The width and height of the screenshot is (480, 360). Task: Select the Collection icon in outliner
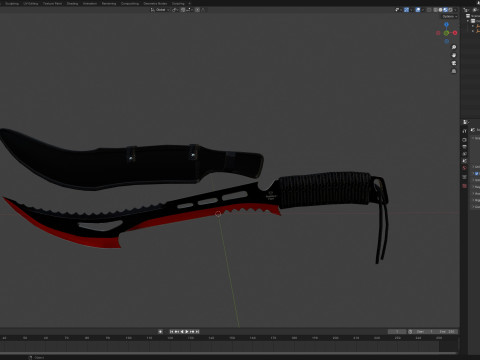(473, 21)
